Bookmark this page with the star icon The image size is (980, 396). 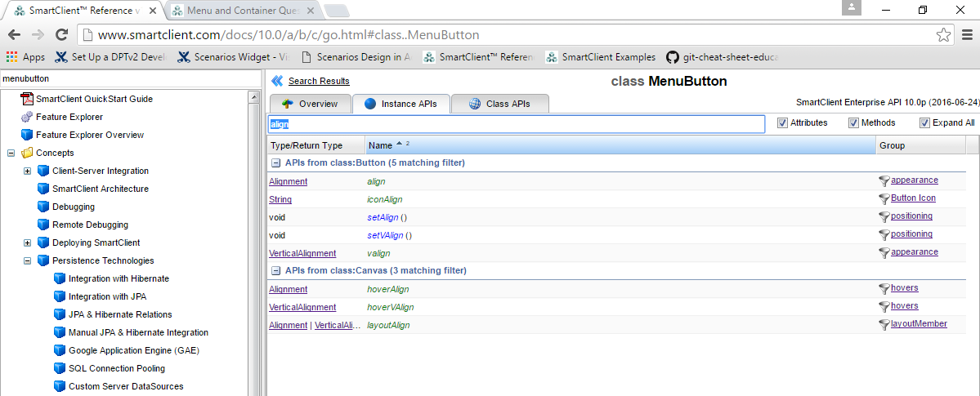click(x=943, y=35)
